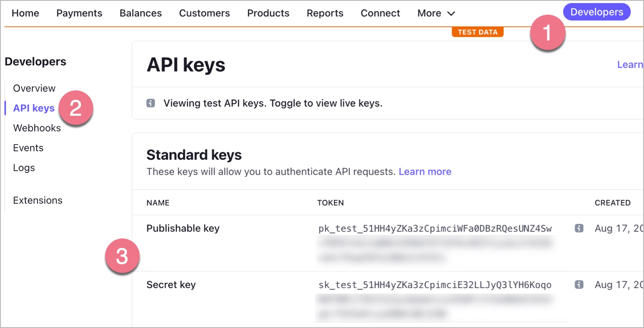
Task: Switch to the Balances tab
Action: tap(141, 13)
